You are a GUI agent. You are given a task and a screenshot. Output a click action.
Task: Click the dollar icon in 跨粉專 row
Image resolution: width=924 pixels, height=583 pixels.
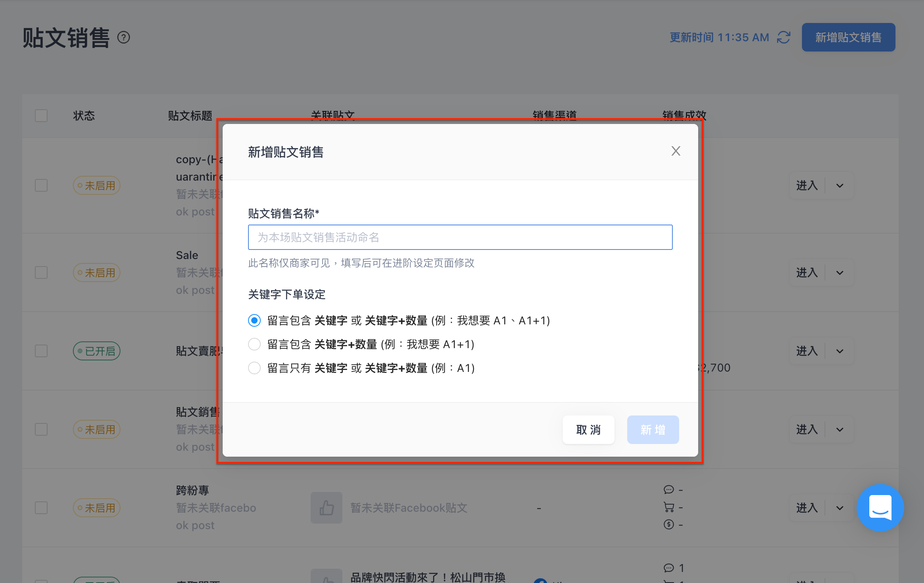click(x=669, y=525)
